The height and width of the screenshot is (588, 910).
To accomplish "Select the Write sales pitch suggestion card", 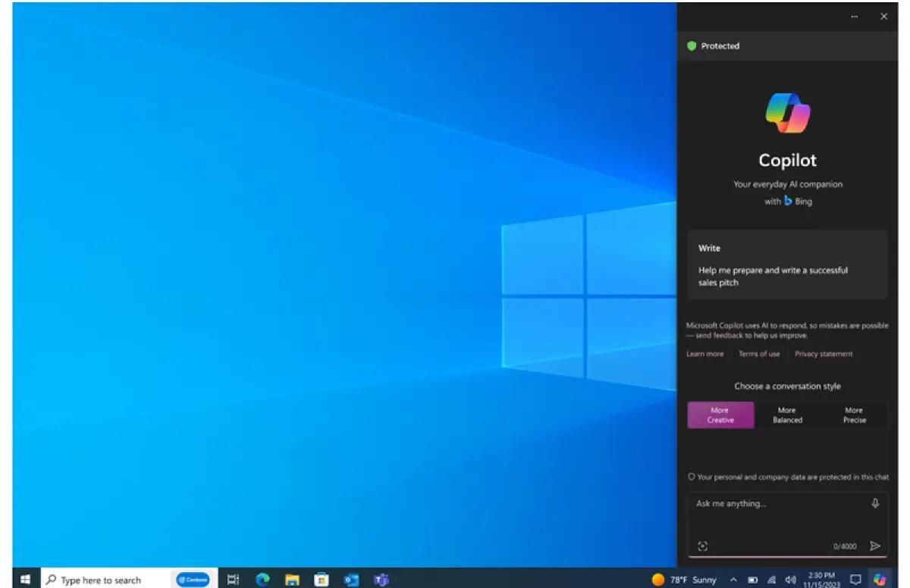I will (x=787, y=265).
